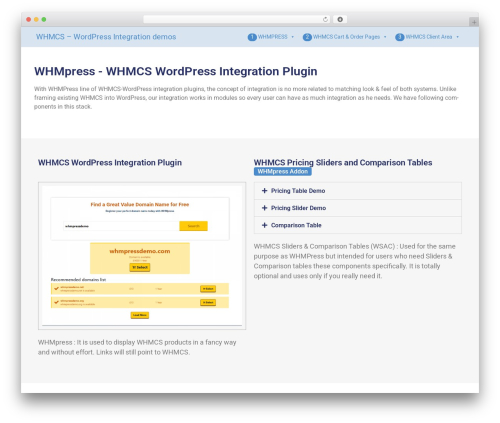The width and height of the screenshot is (500, 423).
Task: Expand the WHMCS Client Area dropdown arrow
Action: [x=457, y=37]
